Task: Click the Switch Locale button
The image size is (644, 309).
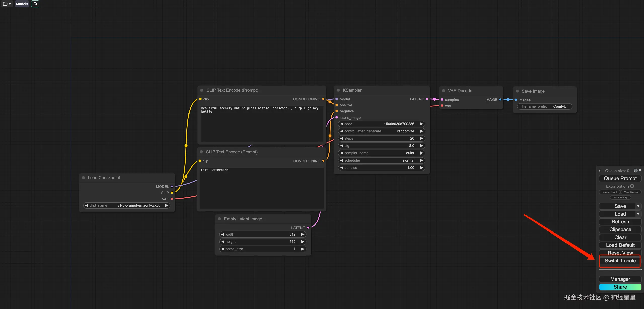Action: tap(620, 261)
